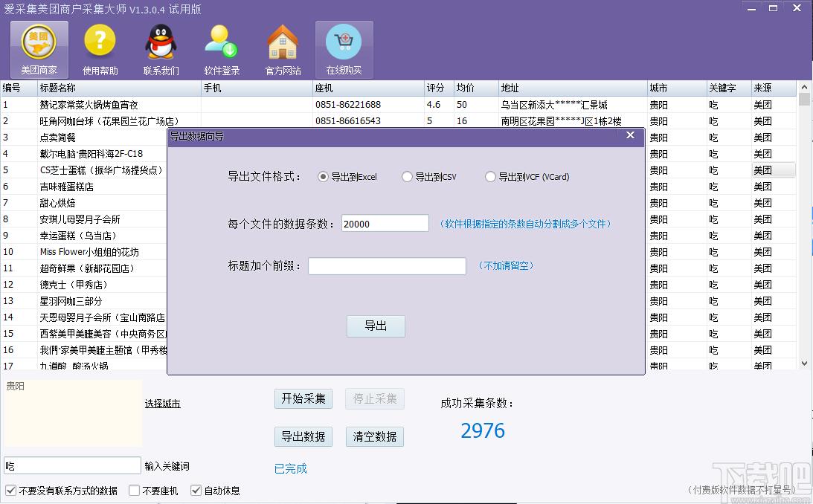Image resolution: width=813 pixels, height=504 pixels.
Task: Click table scrollbar up arrow
Action: click(x=804, y=88)
